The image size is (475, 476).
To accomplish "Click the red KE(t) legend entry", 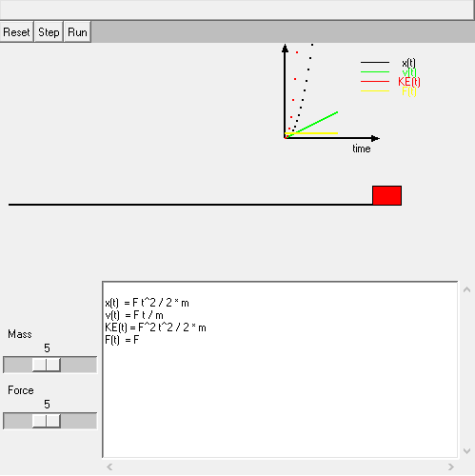I will pos(409,81).
